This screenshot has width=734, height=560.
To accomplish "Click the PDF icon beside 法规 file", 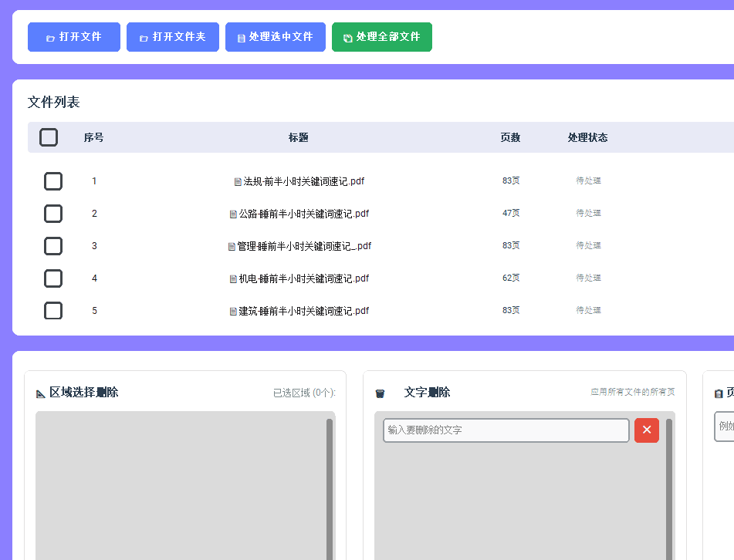I will click(238, 182).
